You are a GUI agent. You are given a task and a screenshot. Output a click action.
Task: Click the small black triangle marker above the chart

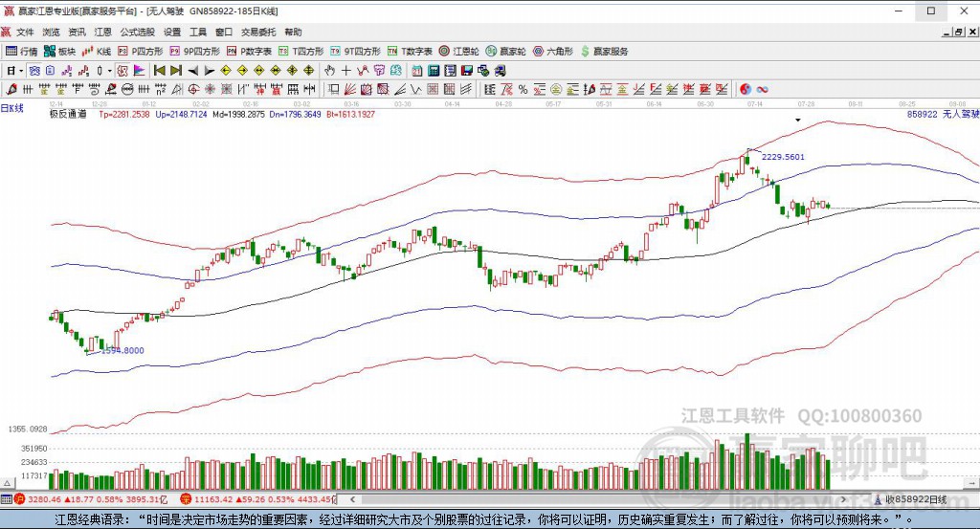tap(798, 120)
